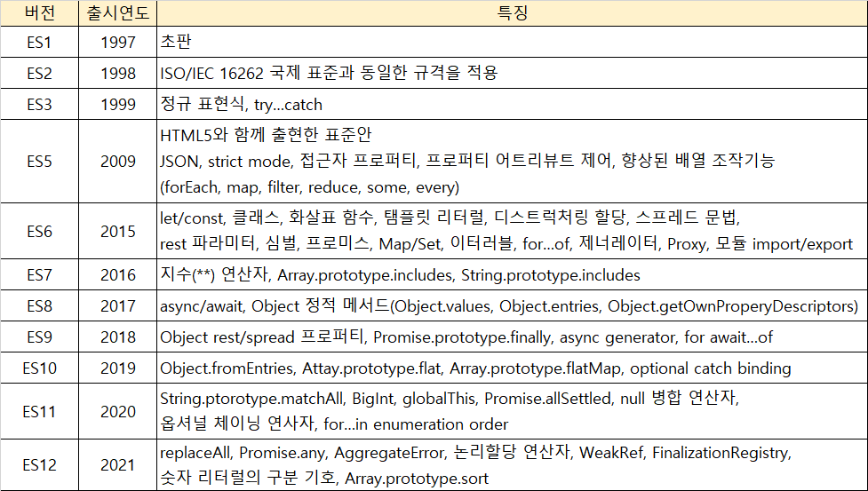Click the 'ES5' version cell
The width and height of the screenshot is (868, 491).
(x=39, y=161)
